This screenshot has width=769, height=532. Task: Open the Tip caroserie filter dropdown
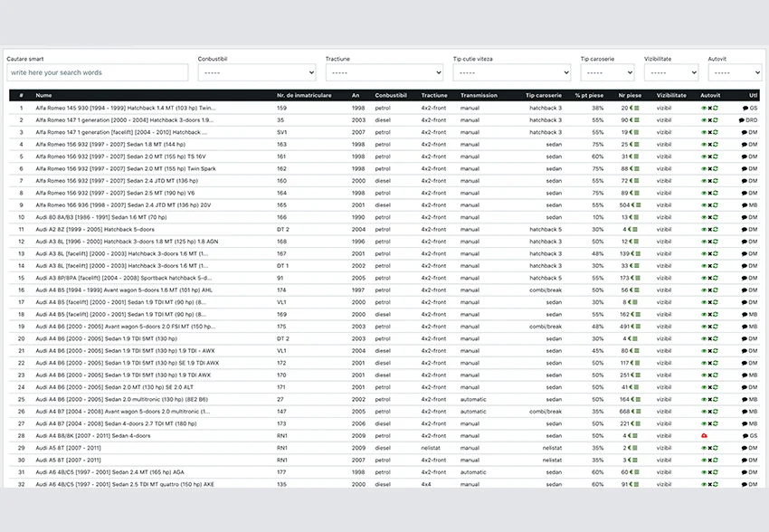tap(608, 72)
